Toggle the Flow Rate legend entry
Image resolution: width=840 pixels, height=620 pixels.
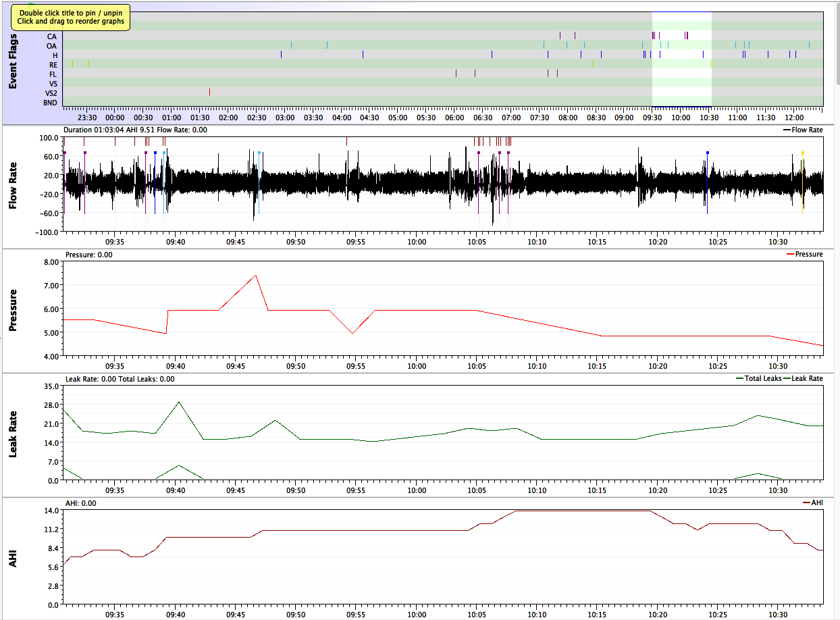click(803, 130)
